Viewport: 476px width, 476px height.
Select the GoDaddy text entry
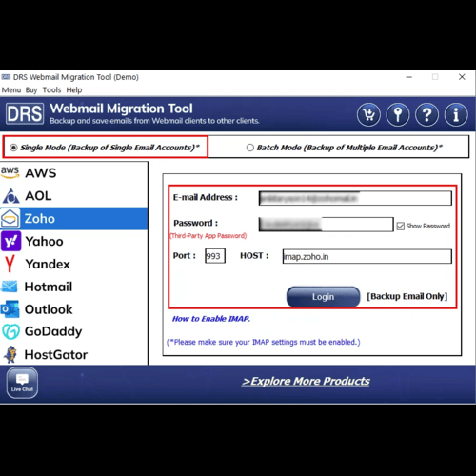53,331
